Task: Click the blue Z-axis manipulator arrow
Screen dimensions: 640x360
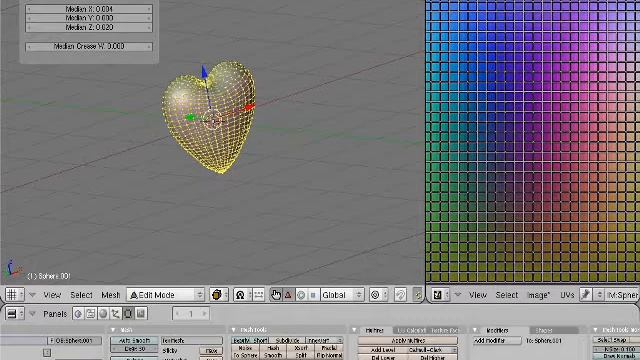Action: point(204,72)
